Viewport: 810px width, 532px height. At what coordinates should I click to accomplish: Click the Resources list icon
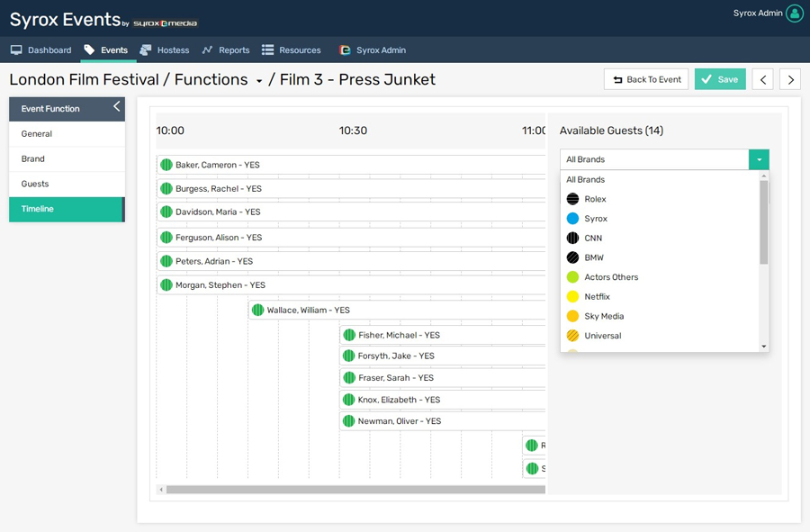click(267, 50)
